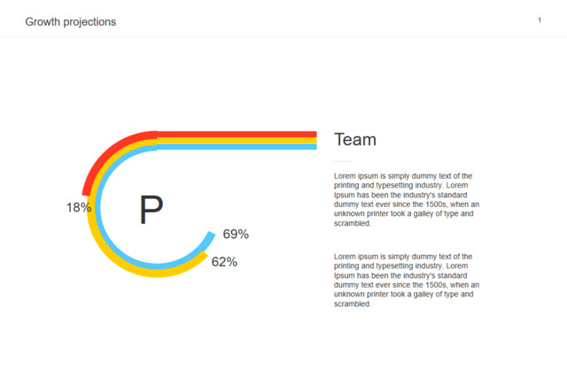This screenshot has width=567, height=392.
Task: Select the 18% chart label
Action: click(78, 208)
